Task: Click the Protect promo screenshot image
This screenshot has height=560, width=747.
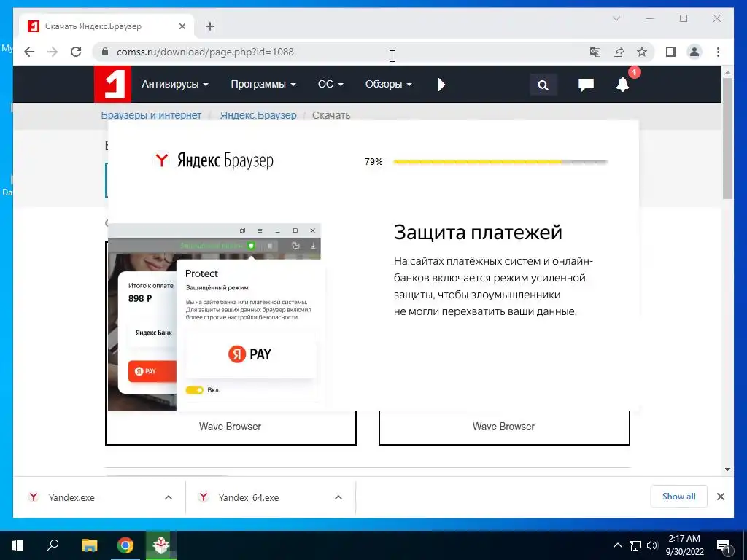Action: pyautogui.click(x=217, y=318)
